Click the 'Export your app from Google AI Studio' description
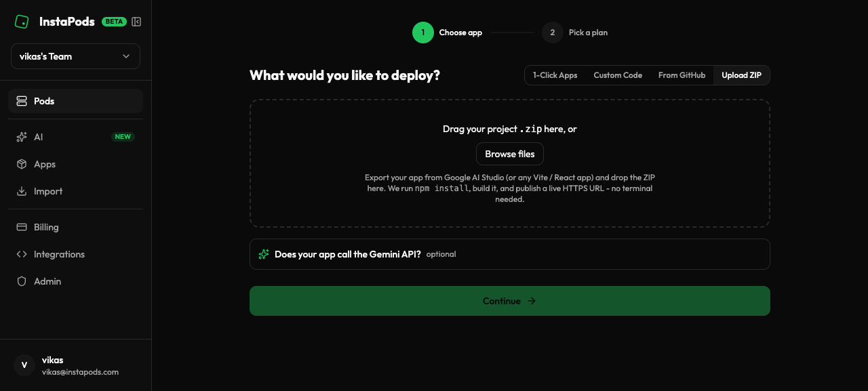This screenshot has width=868, height=391. point(510,188)
